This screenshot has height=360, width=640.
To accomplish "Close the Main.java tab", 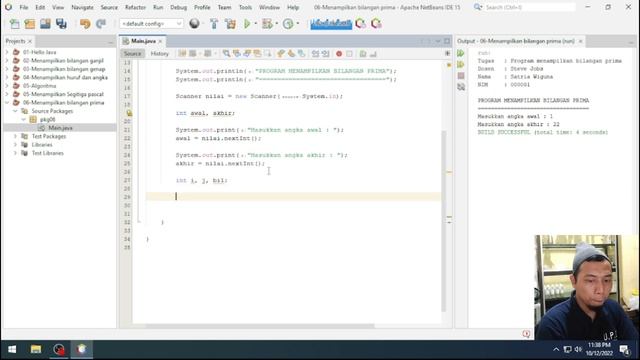I will tap(160, 42).
